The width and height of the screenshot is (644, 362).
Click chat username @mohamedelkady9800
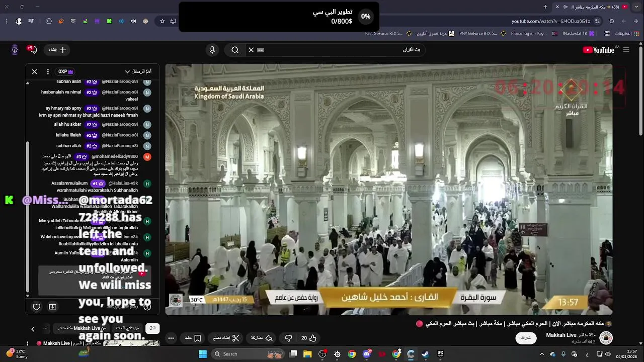click(115, 157)
